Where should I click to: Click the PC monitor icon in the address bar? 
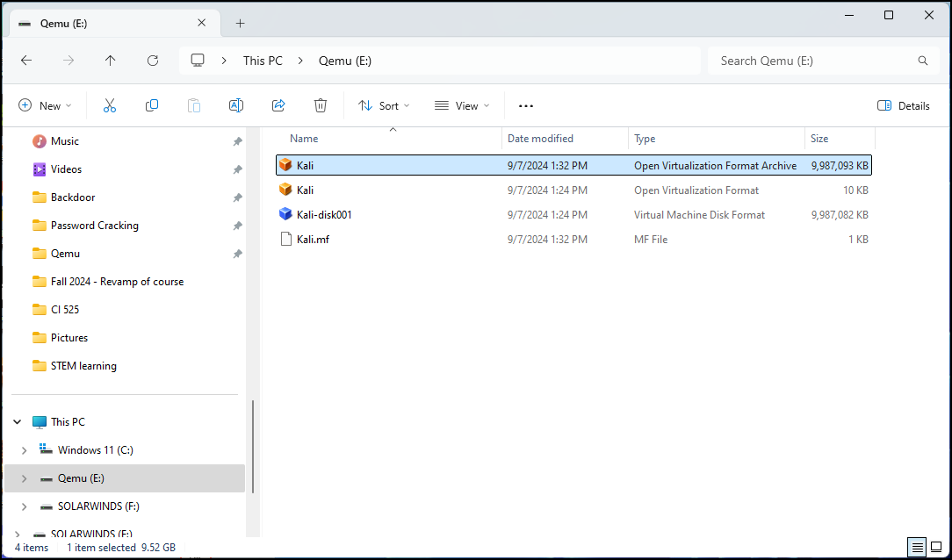[198, 60]
